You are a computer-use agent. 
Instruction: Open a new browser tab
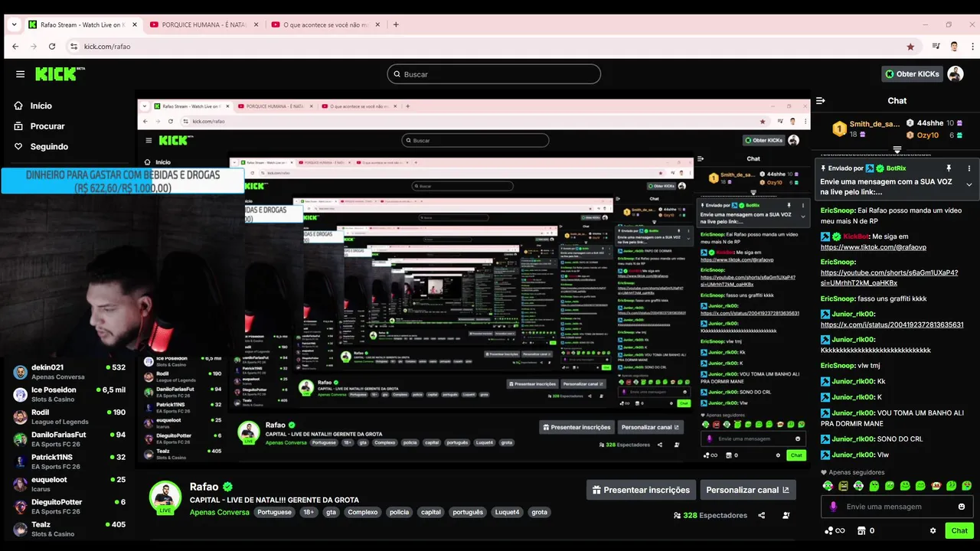[396, 24]
